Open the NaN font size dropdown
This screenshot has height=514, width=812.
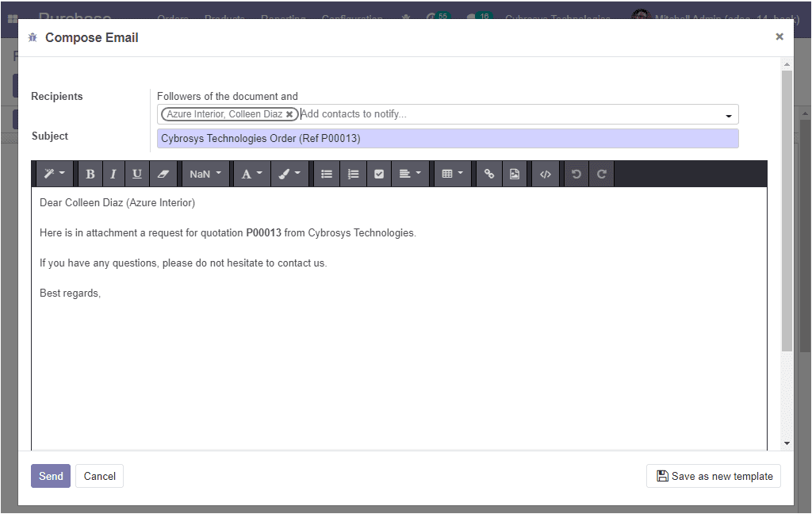click(x=205, y=174)
